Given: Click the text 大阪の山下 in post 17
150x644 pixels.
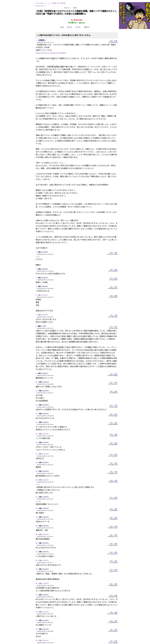Looking at the screenshot, I should point(40,459).
